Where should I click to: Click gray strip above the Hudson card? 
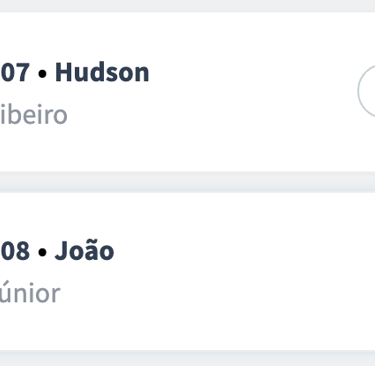(x=187, y=6)
